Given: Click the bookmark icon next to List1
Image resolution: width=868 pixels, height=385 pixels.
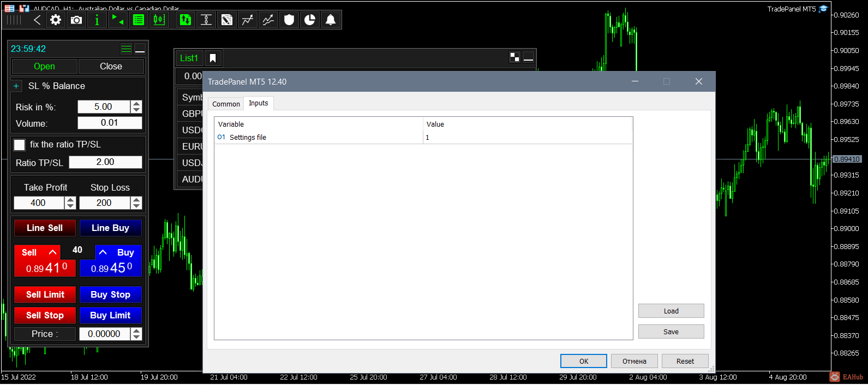Looking at the screenshot, I should [213, 58].
